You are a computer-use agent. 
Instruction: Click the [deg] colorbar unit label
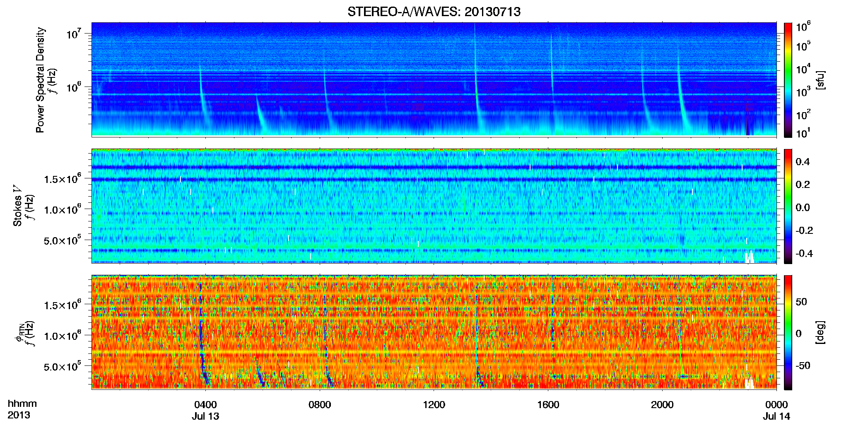tap(820, 332)
